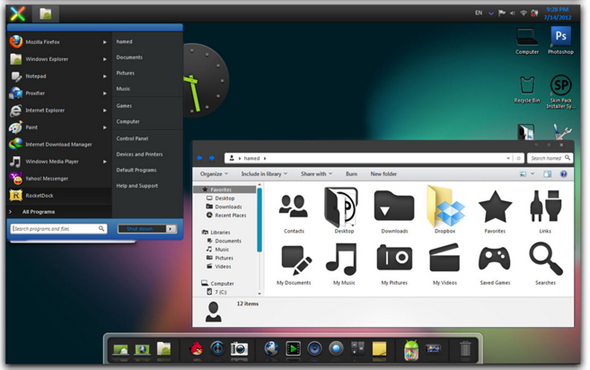Image resolution: width=590 pixels, height=370 pixels.
Task: Click the camera icon in the dock
Action: (239, 349)
